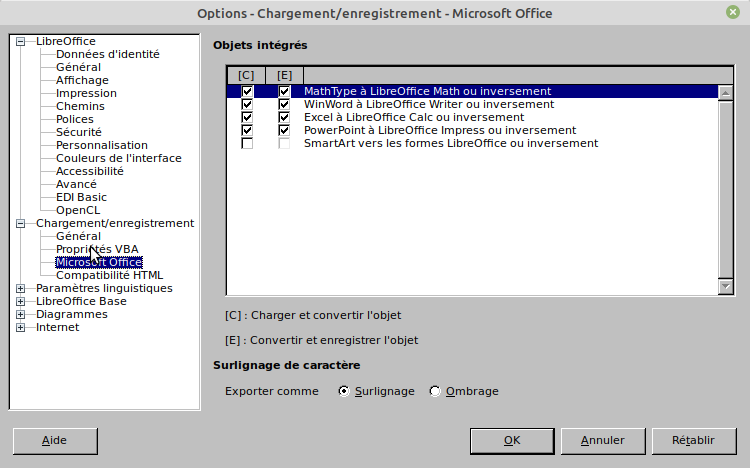The width and height of the screenshot is (750, 468).
Task: Select the Surlignage radio button
Action: [x=344, y=391]
